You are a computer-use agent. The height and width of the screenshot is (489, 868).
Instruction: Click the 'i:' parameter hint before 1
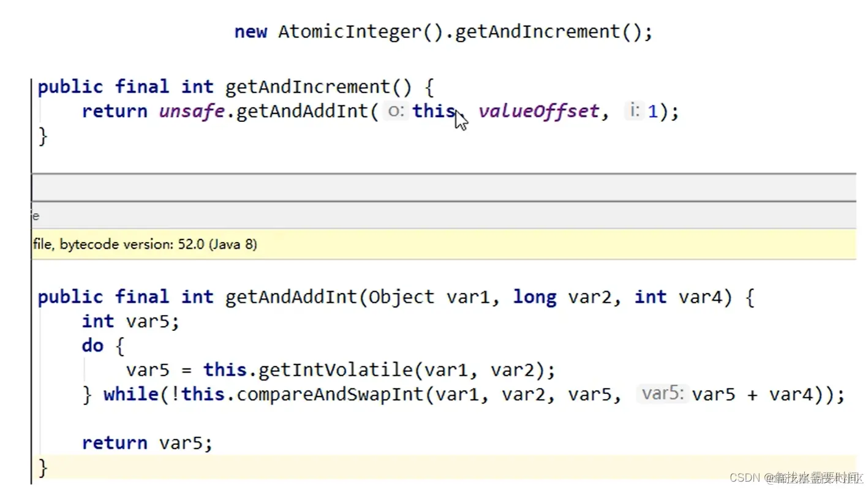633,112
